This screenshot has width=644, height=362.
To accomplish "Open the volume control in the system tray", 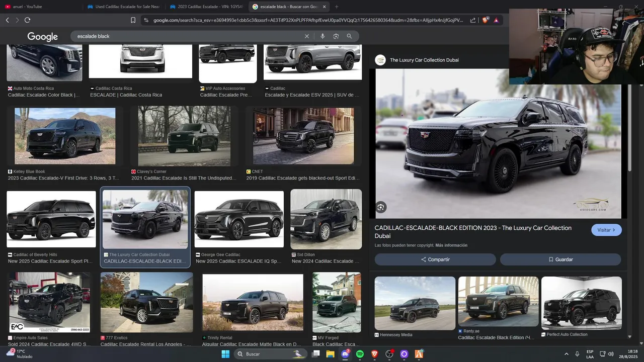I will (x=611, y=354).
